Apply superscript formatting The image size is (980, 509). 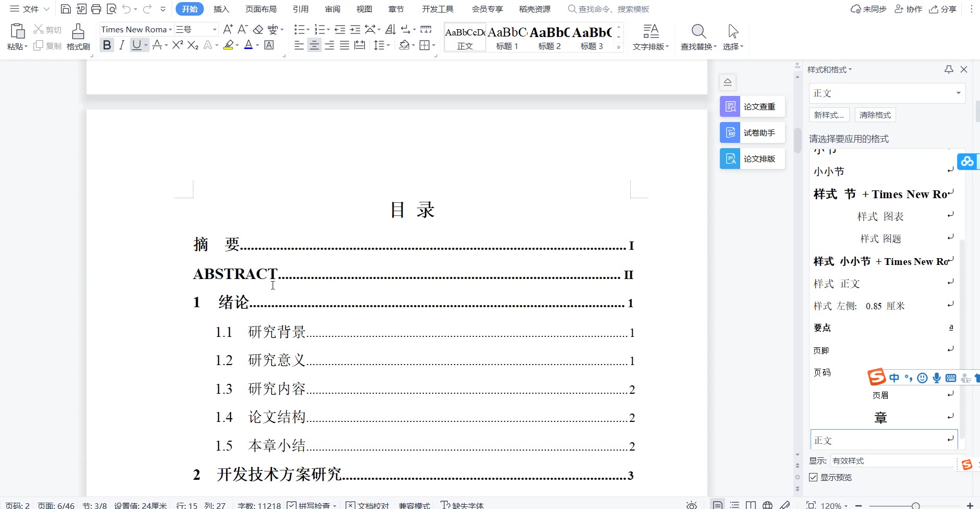tap(177, 45)
